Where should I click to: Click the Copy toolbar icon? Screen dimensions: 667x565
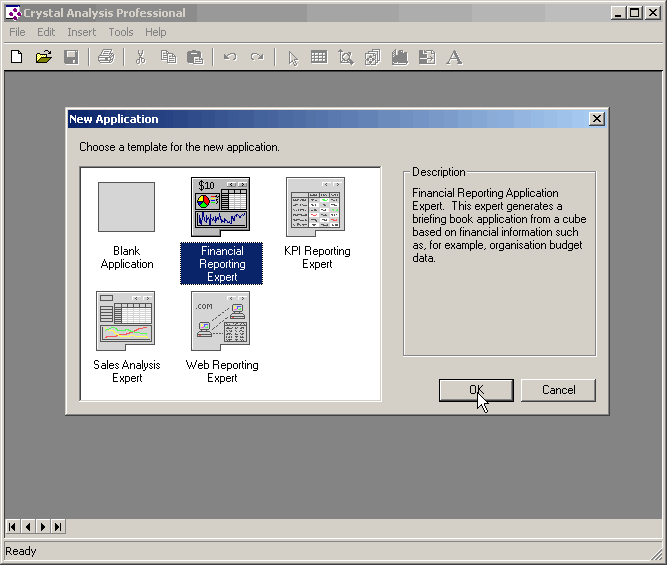[168, 57]
